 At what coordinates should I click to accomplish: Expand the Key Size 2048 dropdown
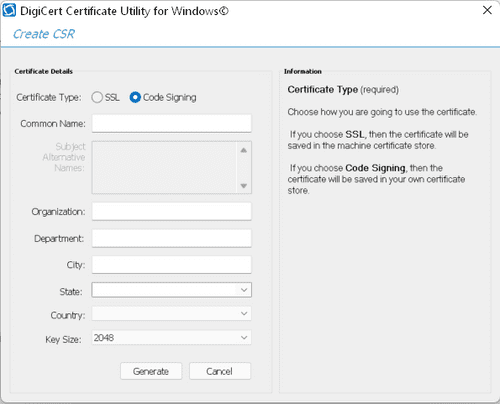(244, 338)
